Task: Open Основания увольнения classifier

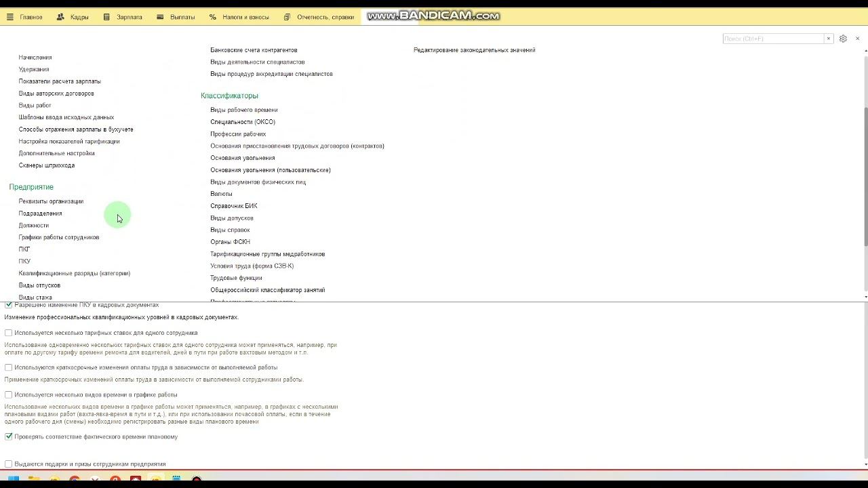Action: (x=243, y=158)
